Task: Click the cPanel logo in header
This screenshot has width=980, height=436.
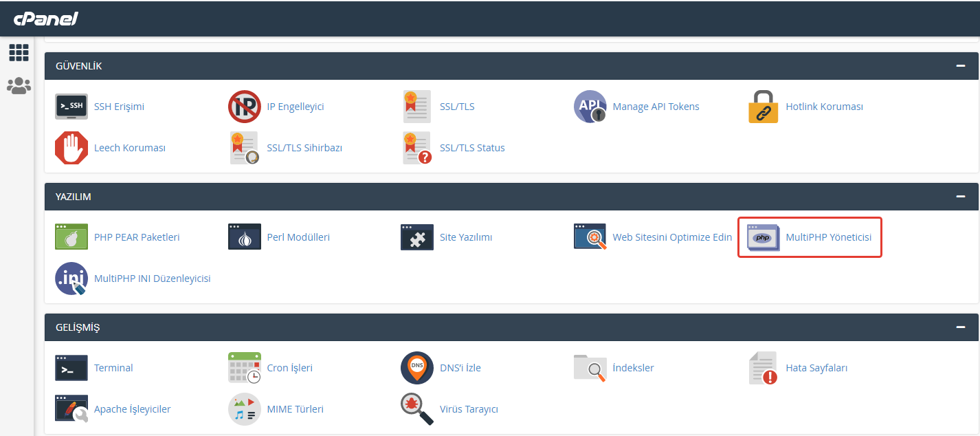Action: [46, 19]
